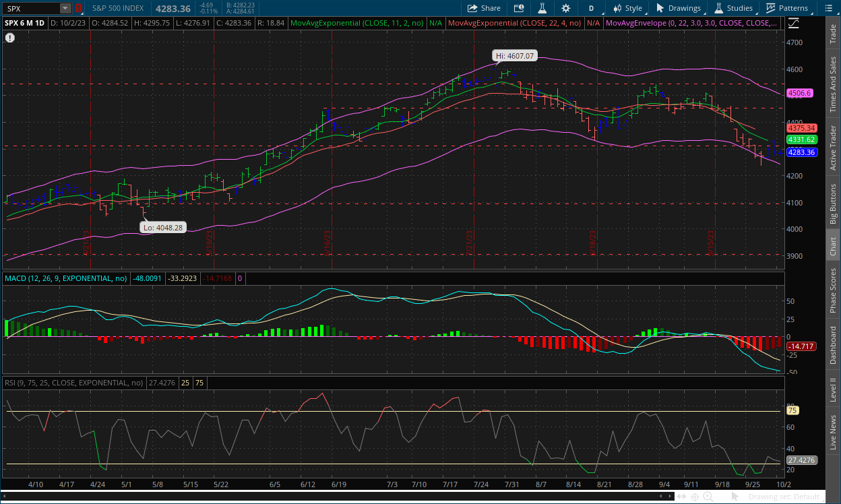Click the warning exclamation icon on chart
Screen dimensions: 841x504
pos(9,38)
